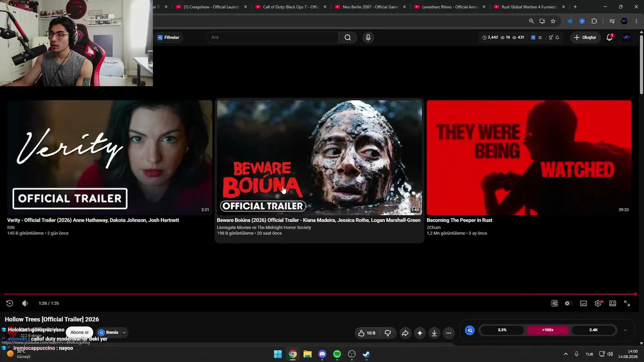644x362 pixels.
Task: Click the blue sound-wave extension icon
Action: pos(570,21)
